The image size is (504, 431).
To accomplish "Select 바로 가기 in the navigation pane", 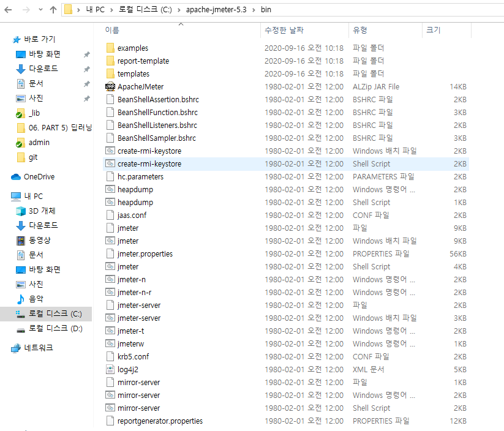I will [34, 39].
